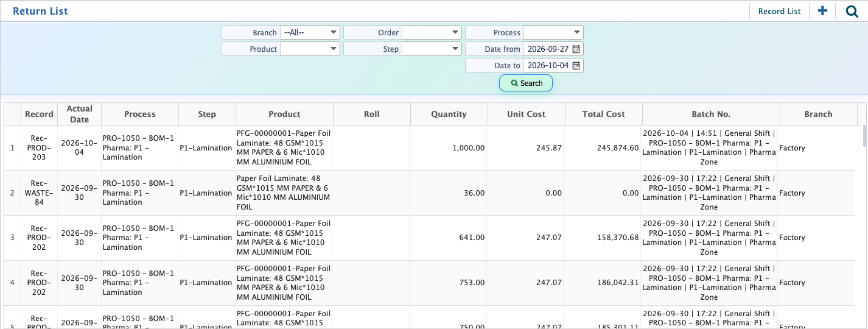Open calendar picker for Date to
868x329 pixels.
576,65
